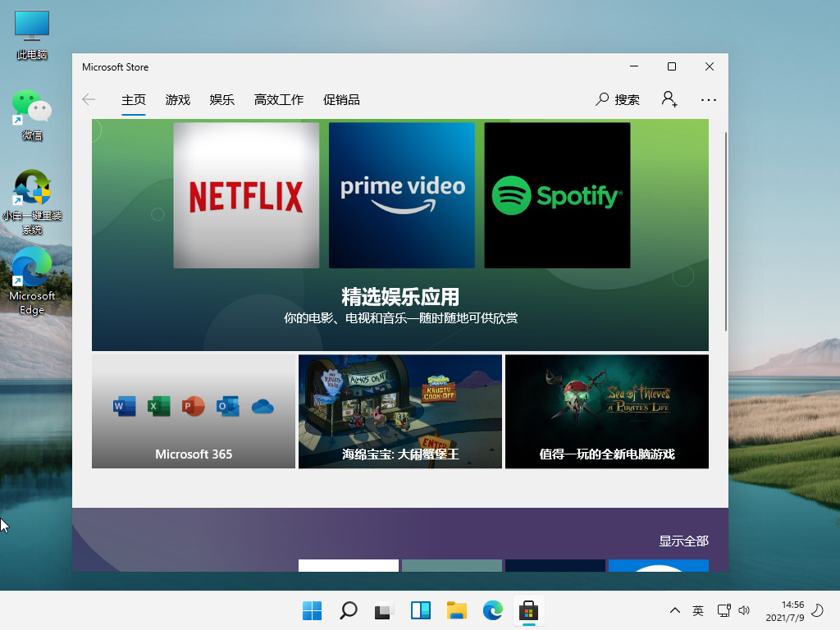840x630 pixels.
Task: Open the three-dots more menu
Action: tap(708, 100)
